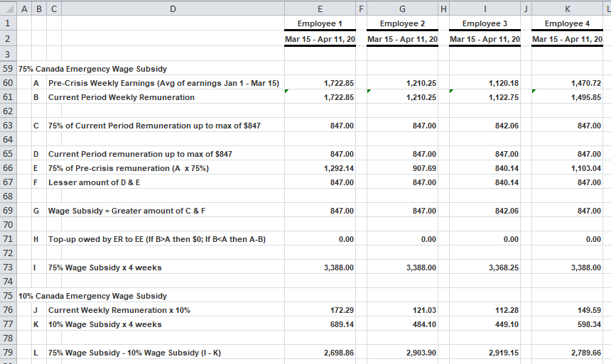Click Employee 2 net subsidy value 2,903.90

coord(421,353)
